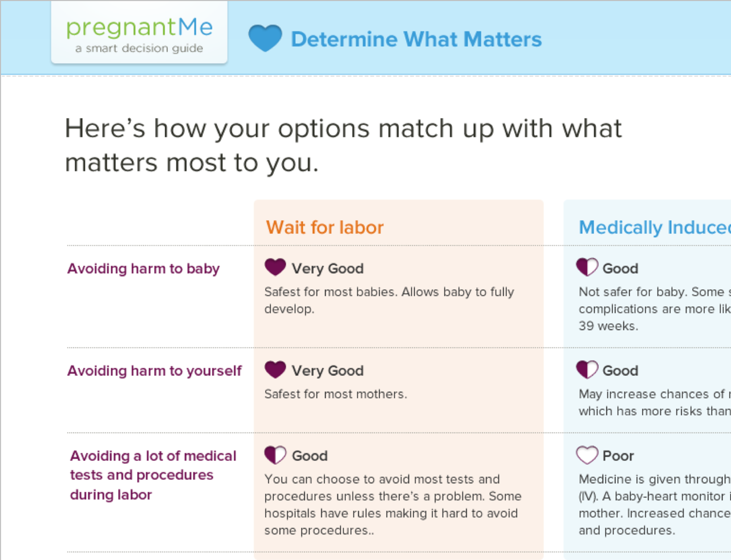Click the "Avoiding harm to yourself" row label
The height and width of the screenshot is (560, 731).
pos(155,371)
